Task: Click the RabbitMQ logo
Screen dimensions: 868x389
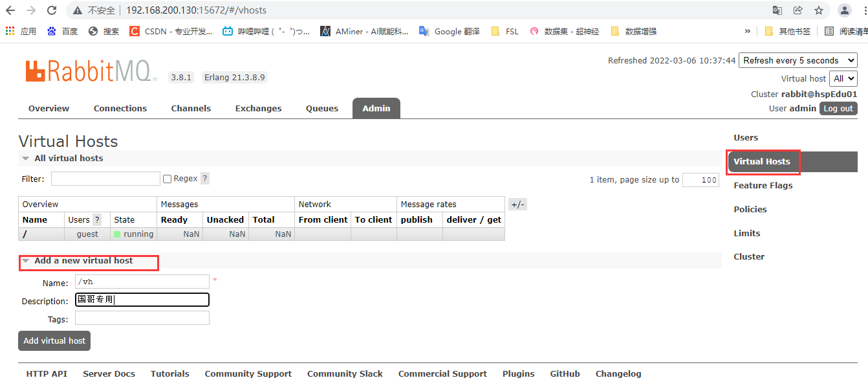Action: 91,71
